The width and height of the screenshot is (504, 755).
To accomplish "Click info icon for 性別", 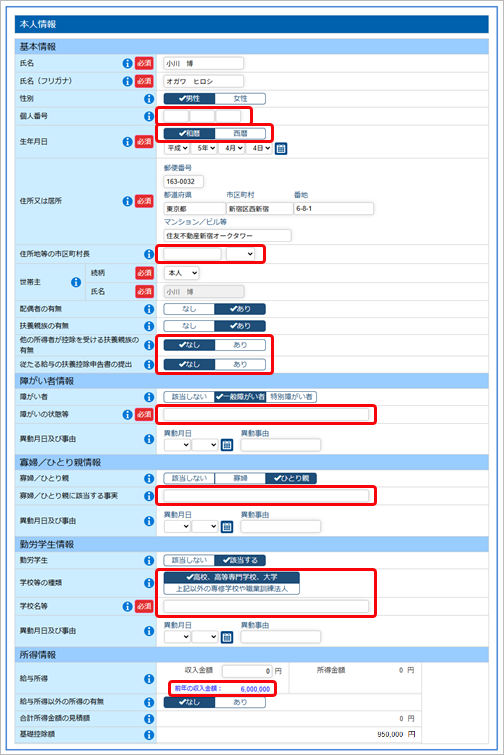I will 149,99.
